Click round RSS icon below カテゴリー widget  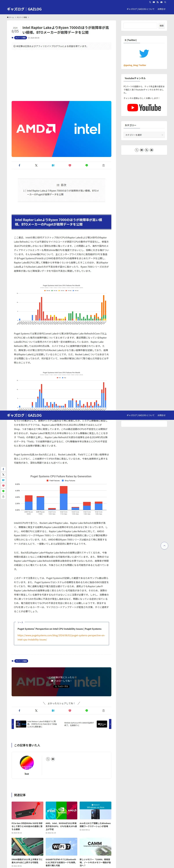pyautogui.click(x=146, y=150)
